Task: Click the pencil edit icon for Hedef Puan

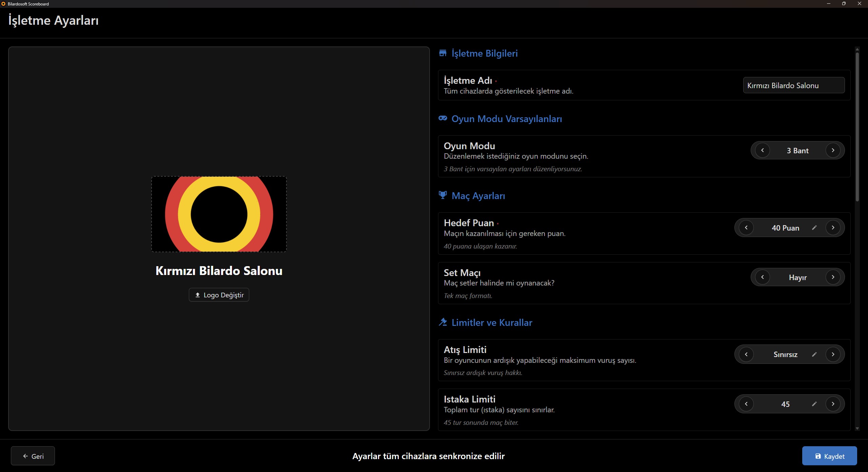Action: (x=814, y=228)
